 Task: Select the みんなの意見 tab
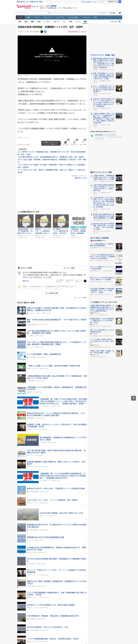[73, 17]
